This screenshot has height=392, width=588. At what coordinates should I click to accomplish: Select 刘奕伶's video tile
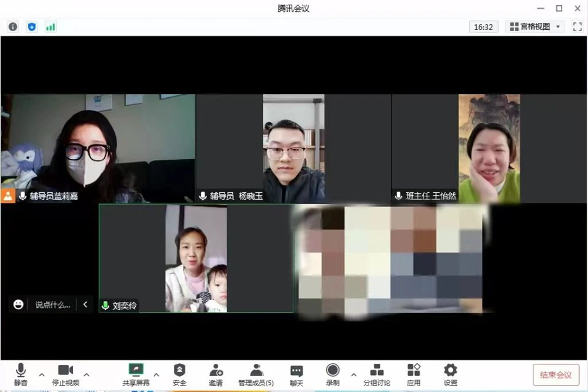(196, 259)
